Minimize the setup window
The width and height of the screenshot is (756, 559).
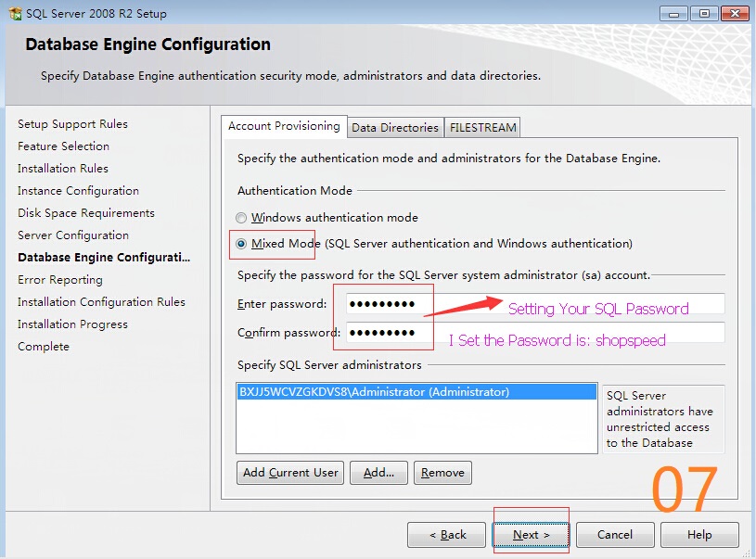coord(673,13)
